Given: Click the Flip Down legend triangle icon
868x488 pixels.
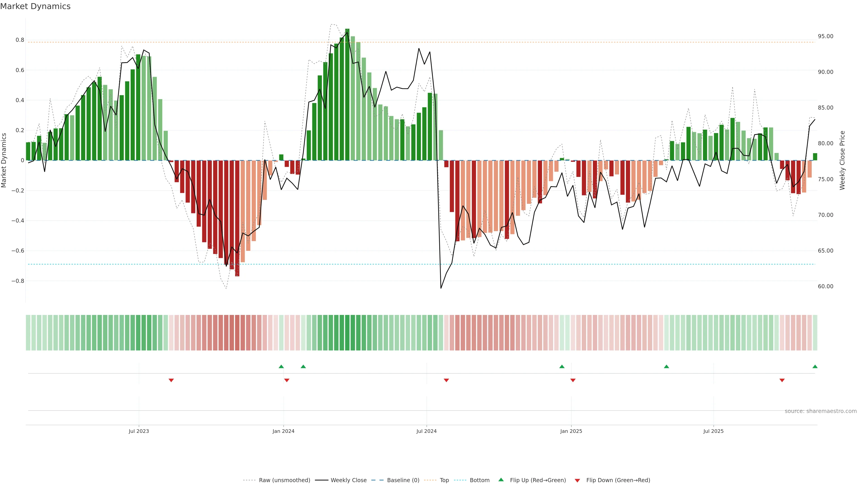Looking at the screenshot, I should pos(577,480).
